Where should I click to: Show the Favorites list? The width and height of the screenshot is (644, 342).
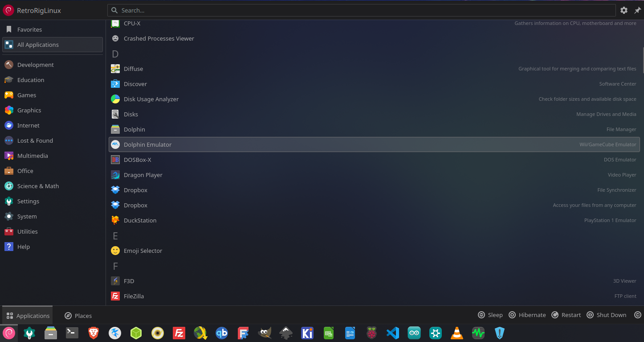29,29
